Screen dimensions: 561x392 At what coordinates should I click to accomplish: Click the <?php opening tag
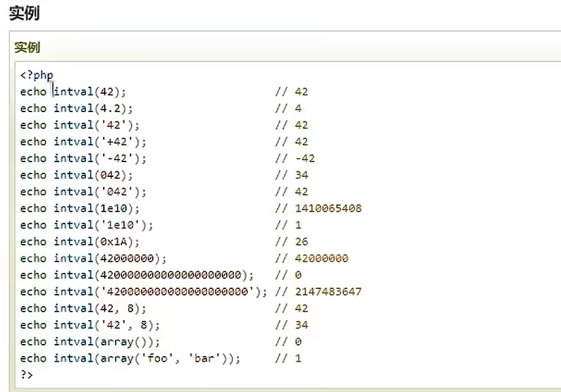37,75
